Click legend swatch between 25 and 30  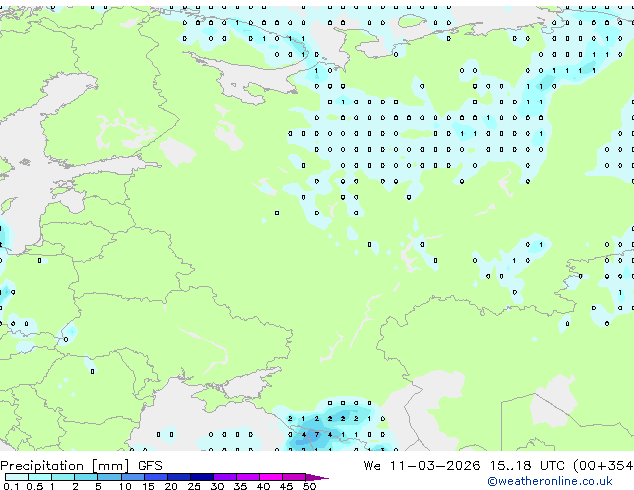[x=202, y=477]
